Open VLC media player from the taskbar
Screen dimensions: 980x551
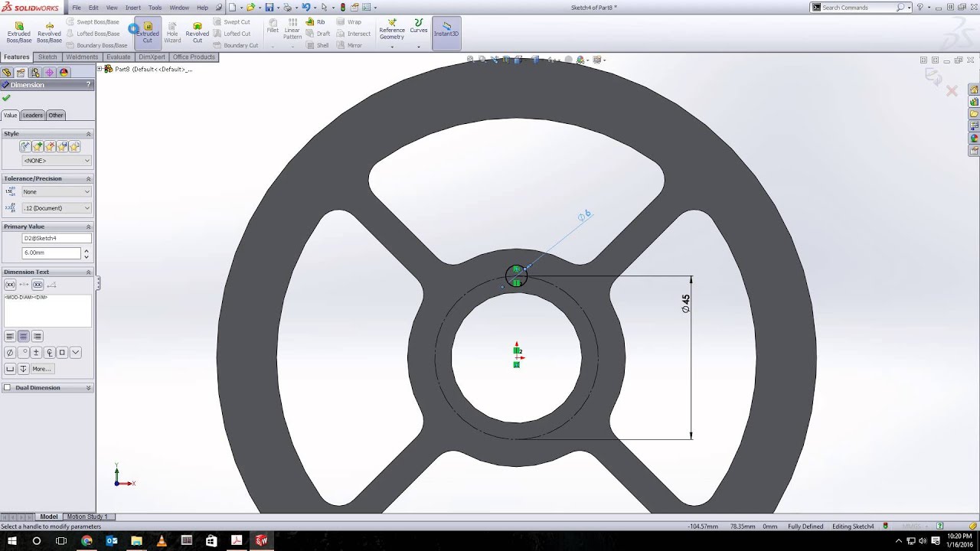click(x=161, y=541)
